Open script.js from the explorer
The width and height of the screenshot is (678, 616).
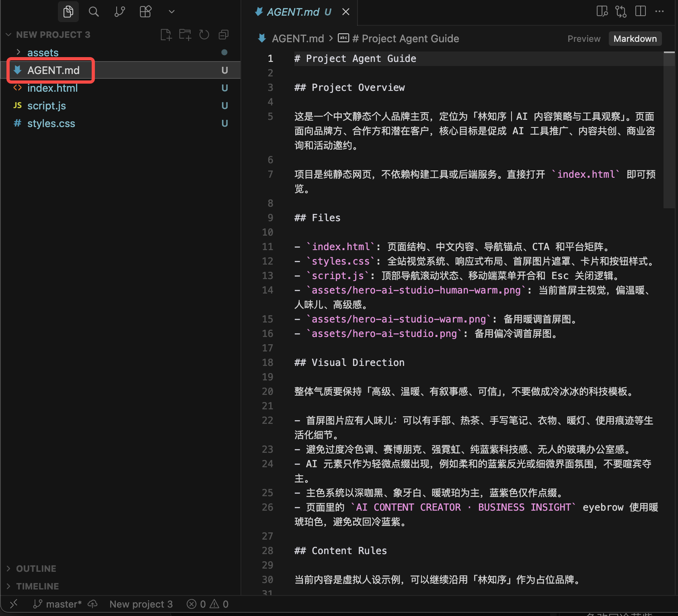coord(46,106)
